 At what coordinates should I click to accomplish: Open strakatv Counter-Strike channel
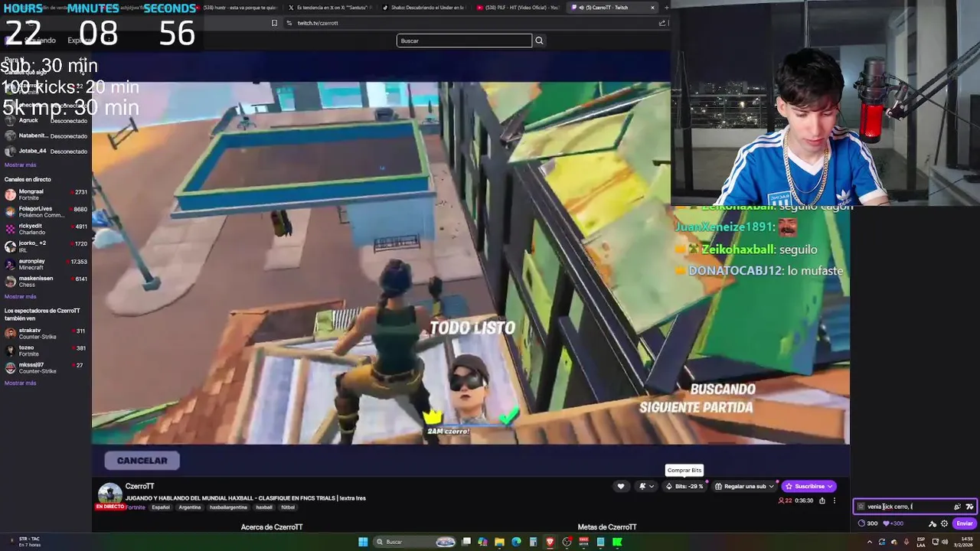pyautogui.click(x=46, y=334)
